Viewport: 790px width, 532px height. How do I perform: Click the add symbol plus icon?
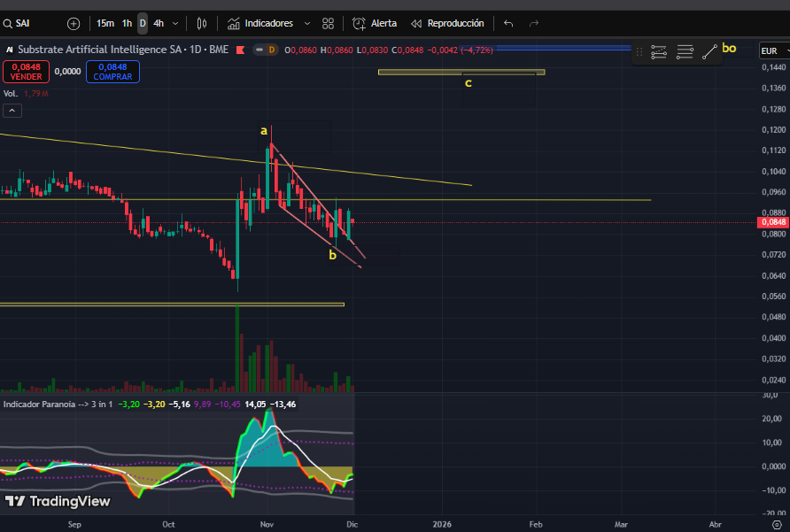[x=74, y=23]
